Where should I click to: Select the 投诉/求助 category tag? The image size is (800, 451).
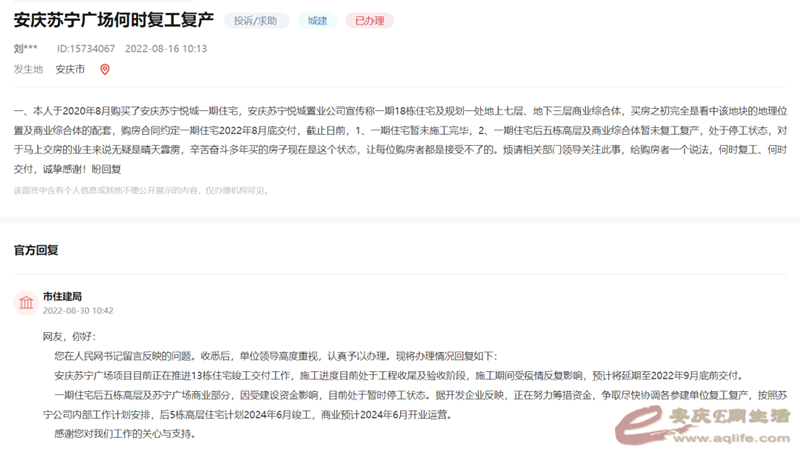(x=256, y=20)
